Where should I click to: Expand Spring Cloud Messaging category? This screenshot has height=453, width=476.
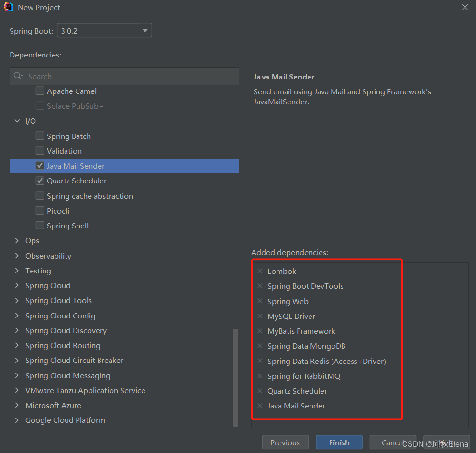point(17,375)
